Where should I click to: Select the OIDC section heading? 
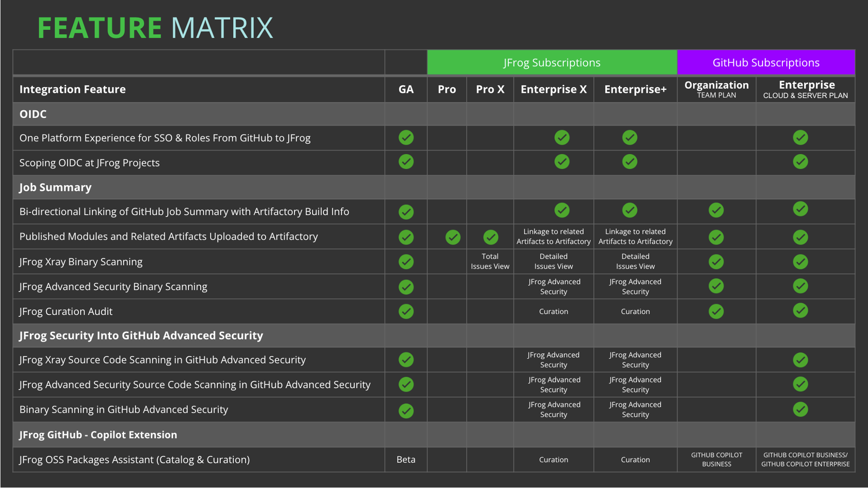coord(33,114)
